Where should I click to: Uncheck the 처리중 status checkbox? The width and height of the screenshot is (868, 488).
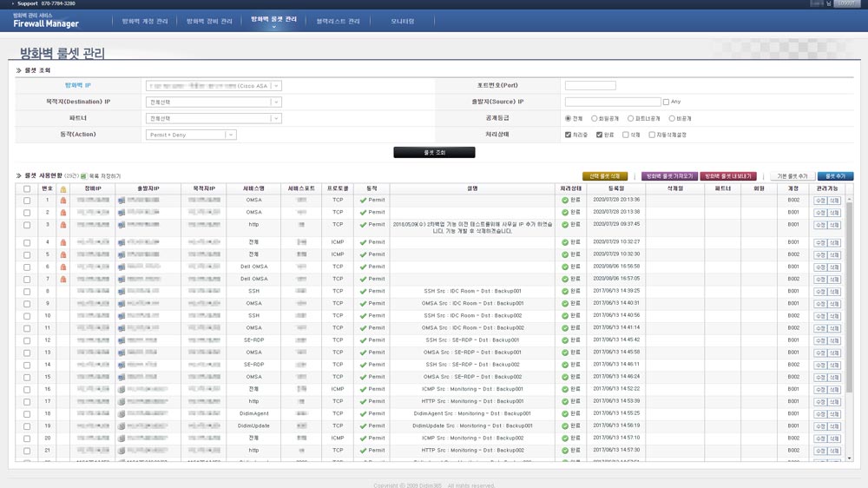click(568, 135)
